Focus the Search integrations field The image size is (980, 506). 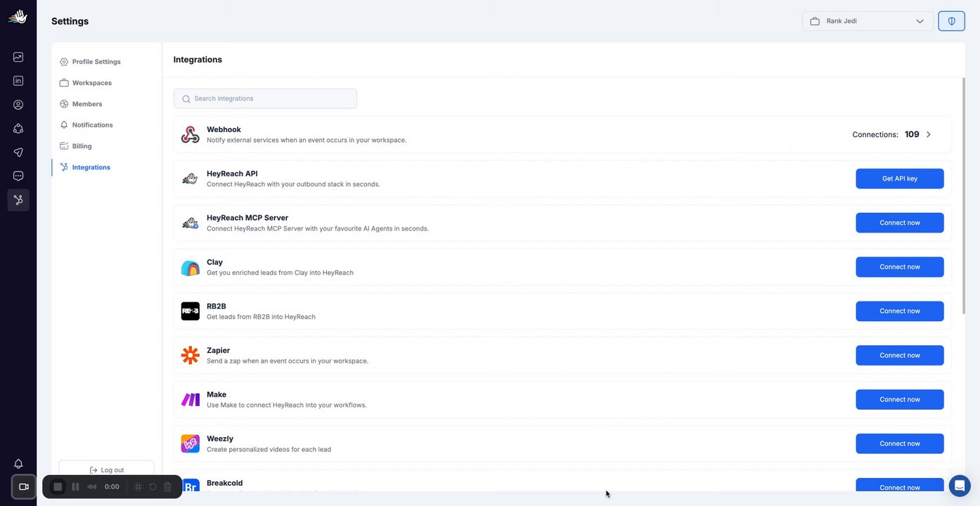(x=265, y=98)
